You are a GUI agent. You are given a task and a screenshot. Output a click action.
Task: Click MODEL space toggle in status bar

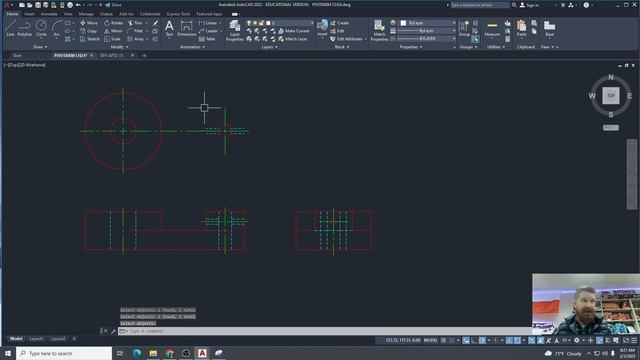click(431, 340)
